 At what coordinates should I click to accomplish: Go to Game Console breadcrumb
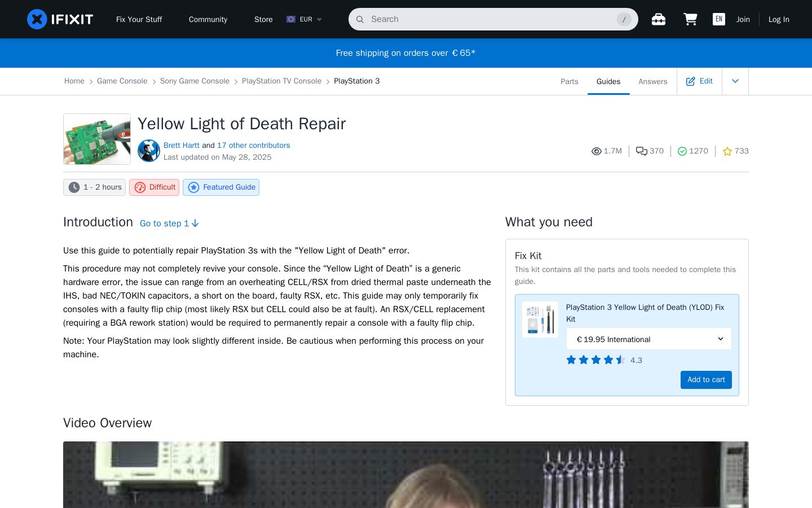[122, 81]
